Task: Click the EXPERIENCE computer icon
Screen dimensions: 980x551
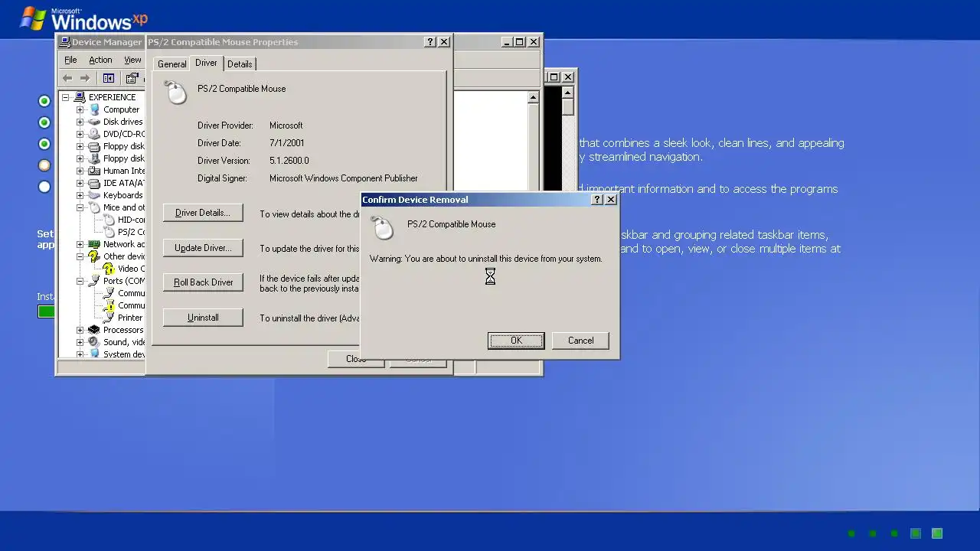Action: pos(80,97)
